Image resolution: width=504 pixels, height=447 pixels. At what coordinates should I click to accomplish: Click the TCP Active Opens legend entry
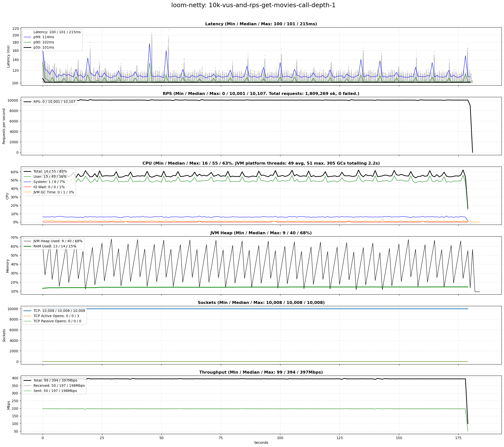tap(56, 316)
